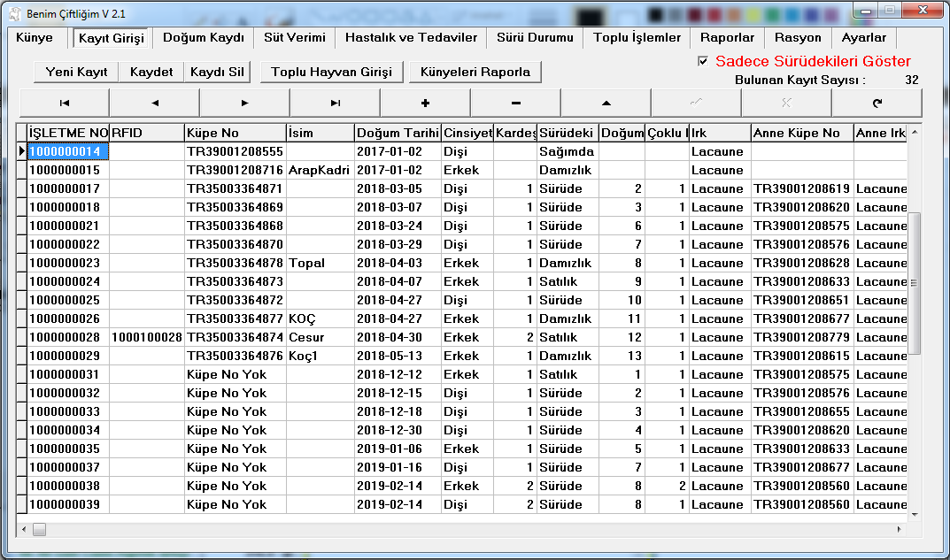Click previous record arrow in navigator

point(155,103)
